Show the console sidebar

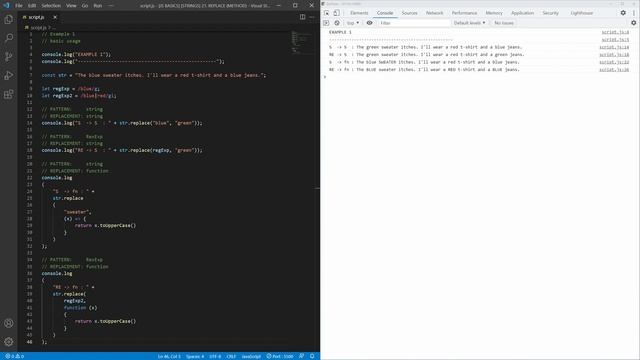click(326, 23)
